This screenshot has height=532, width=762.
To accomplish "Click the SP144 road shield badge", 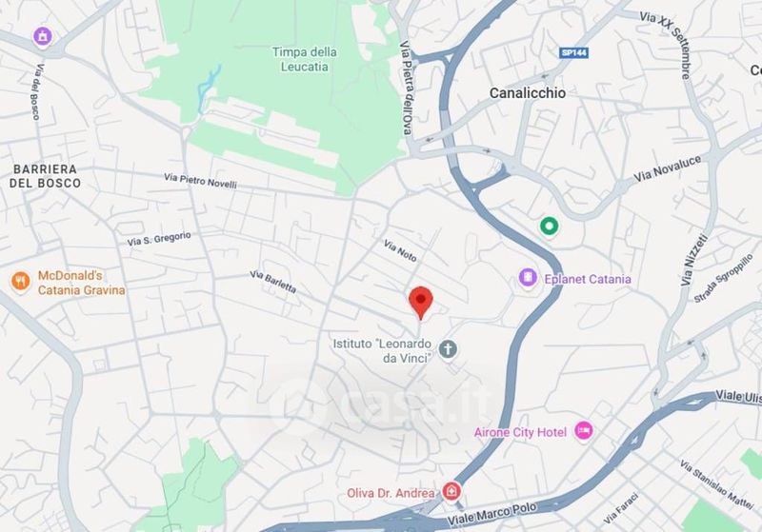I will 574,52.
